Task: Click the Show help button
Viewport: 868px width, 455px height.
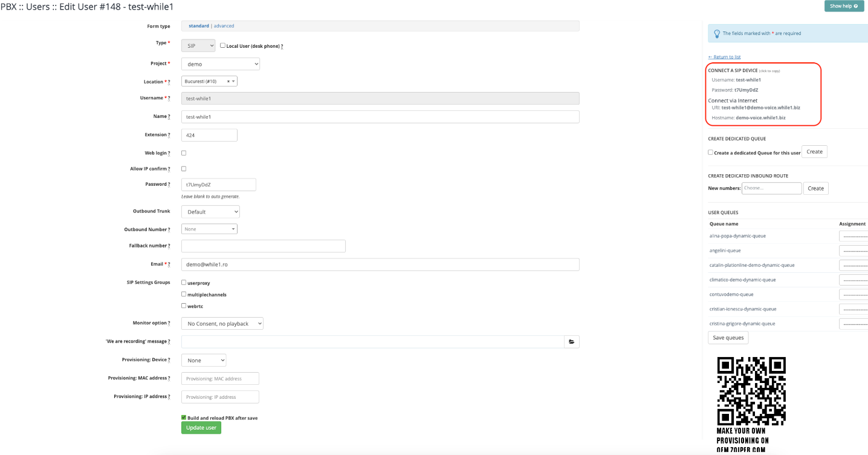Action: pos(843,6)
